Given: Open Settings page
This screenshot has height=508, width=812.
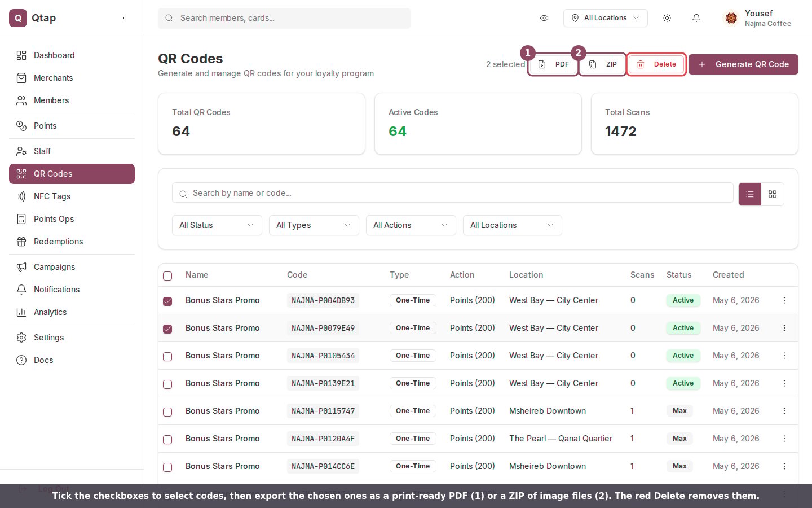Looking at the screenshot, I should (72, 338).
